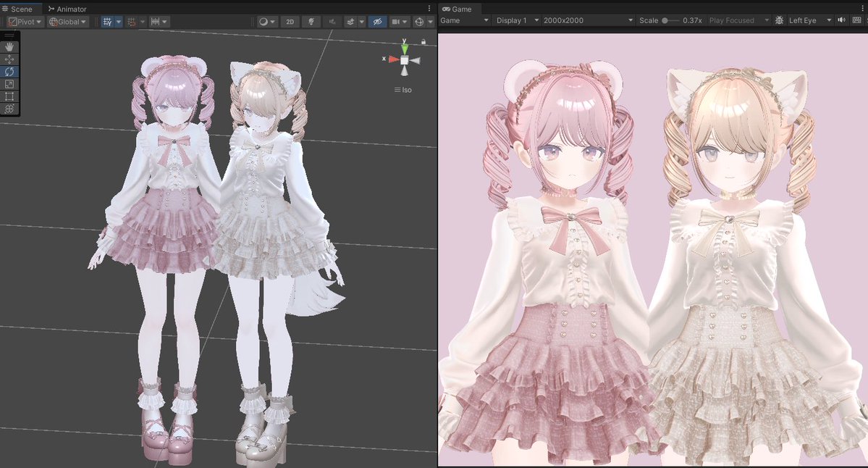Expand the Gizmos dropdown arrow
Viewport: 868px width, 468px height.
click(431, 22)
